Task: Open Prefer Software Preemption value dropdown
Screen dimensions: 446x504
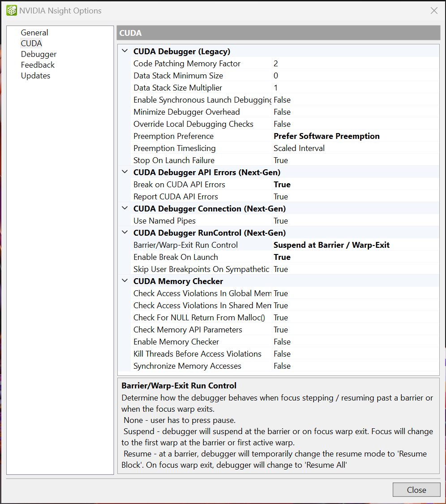Action: pyautogui.click(x=355, y=136)
